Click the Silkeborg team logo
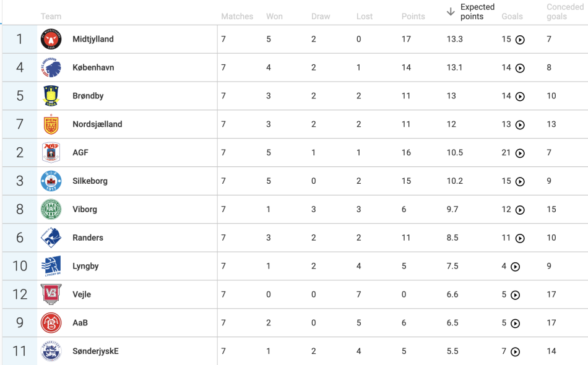Image resolution: width=588 pixels, height=365 pixels. coord(51,181)
